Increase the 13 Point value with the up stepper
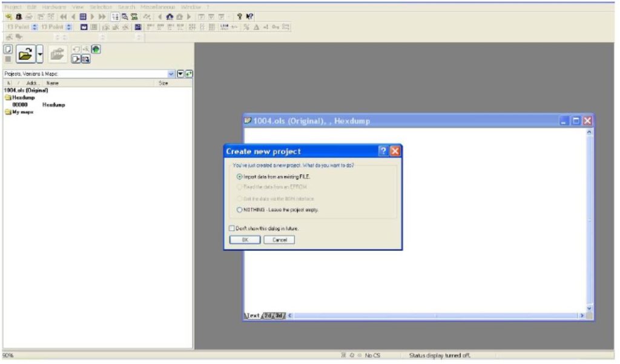 [x=36, y=25]
